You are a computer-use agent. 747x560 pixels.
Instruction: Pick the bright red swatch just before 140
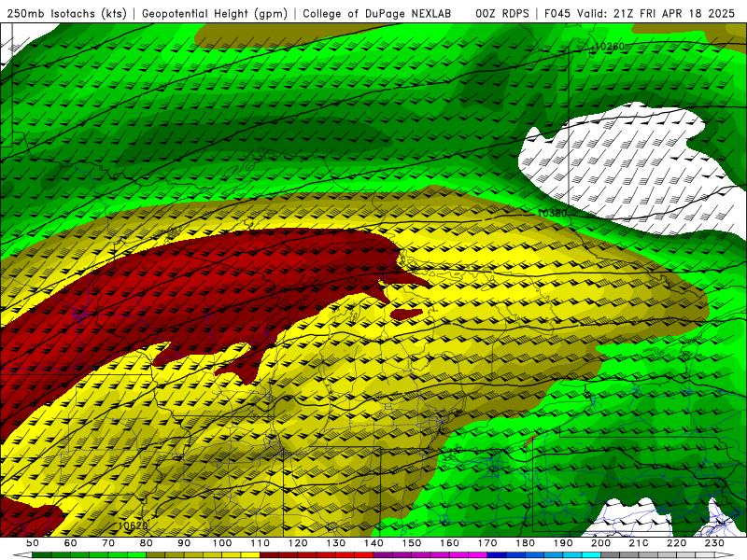pyautogui.click(x=364, y=554)
